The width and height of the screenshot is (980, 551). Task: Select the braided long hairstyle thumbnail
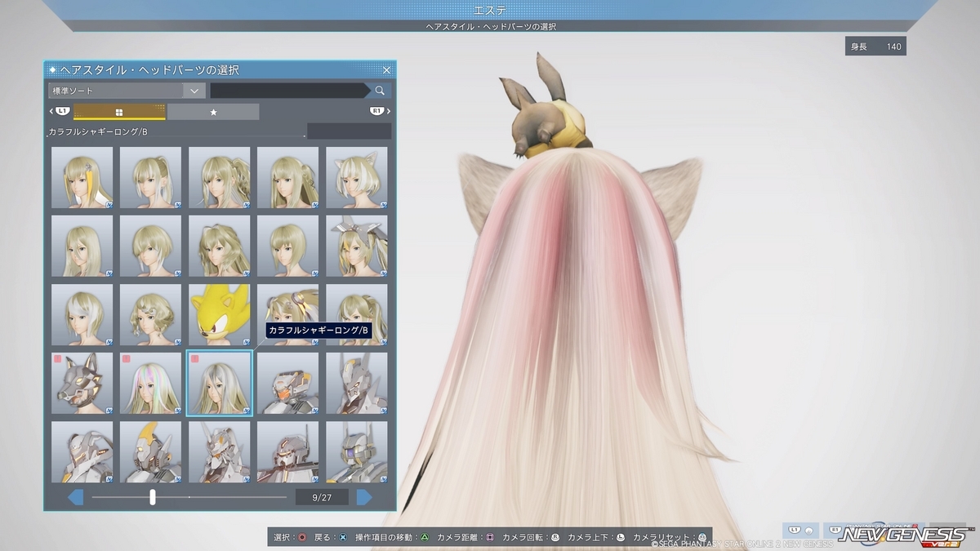tap(288, 177)
